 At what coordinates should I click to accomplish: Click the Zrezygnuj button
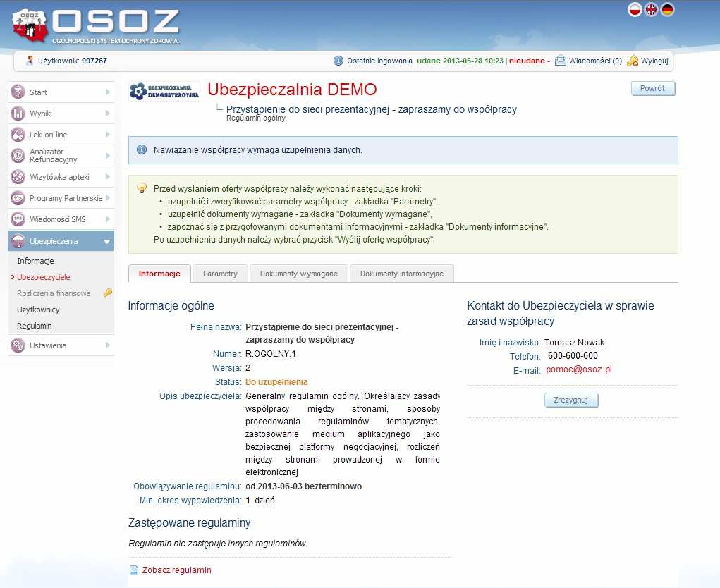pos(571,400)
